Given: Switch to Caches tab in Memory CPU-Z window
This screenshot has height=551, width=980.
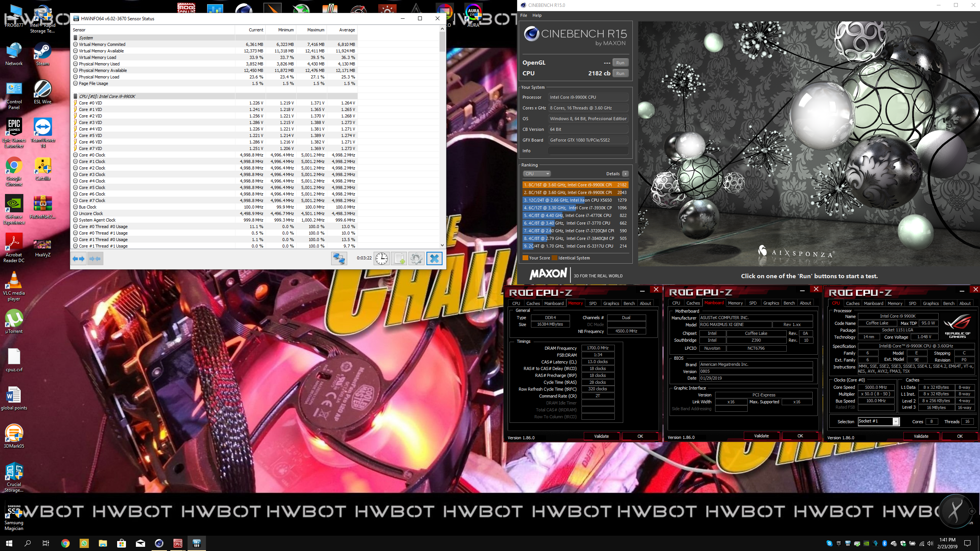Looking at the screenshot, I should point(533,303).
